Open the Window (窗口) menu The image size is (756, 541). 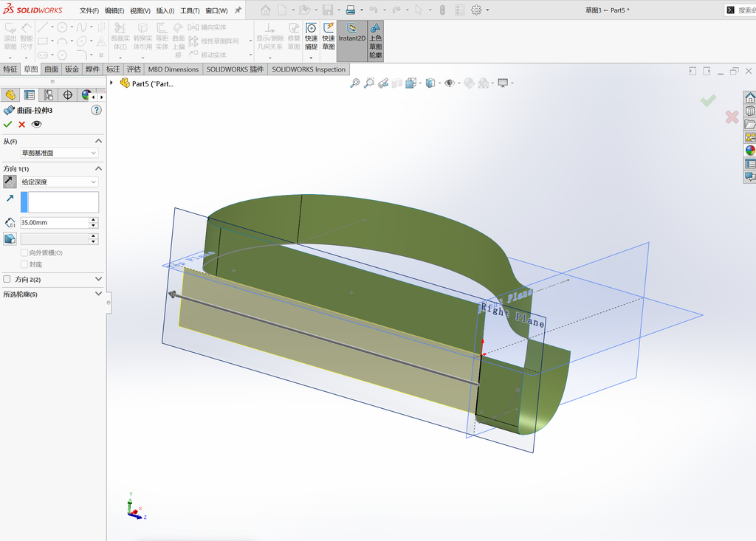(216, 10)
